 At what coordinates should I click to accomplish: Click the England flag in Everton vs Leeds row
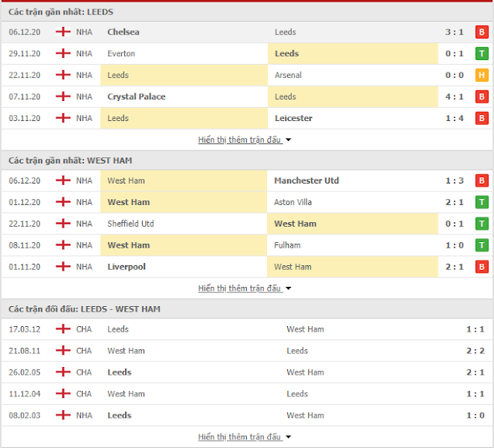point(63,53)
